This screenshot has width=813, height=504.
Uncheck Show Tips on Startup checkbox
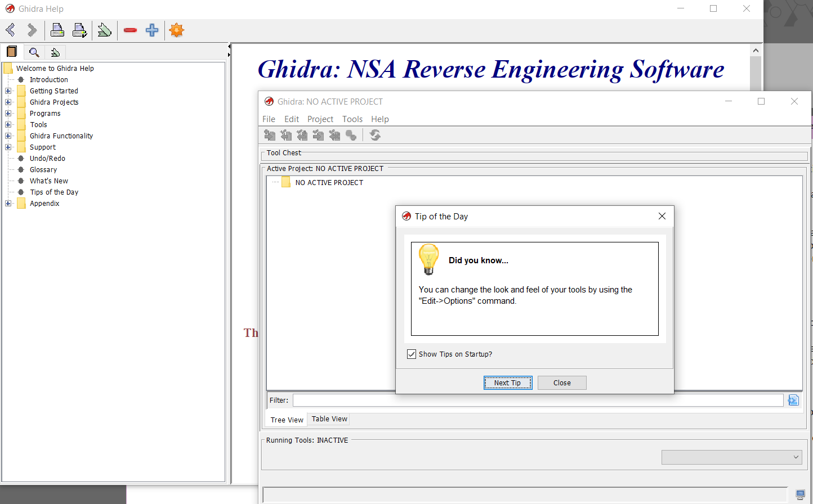(x=412, y=354)
